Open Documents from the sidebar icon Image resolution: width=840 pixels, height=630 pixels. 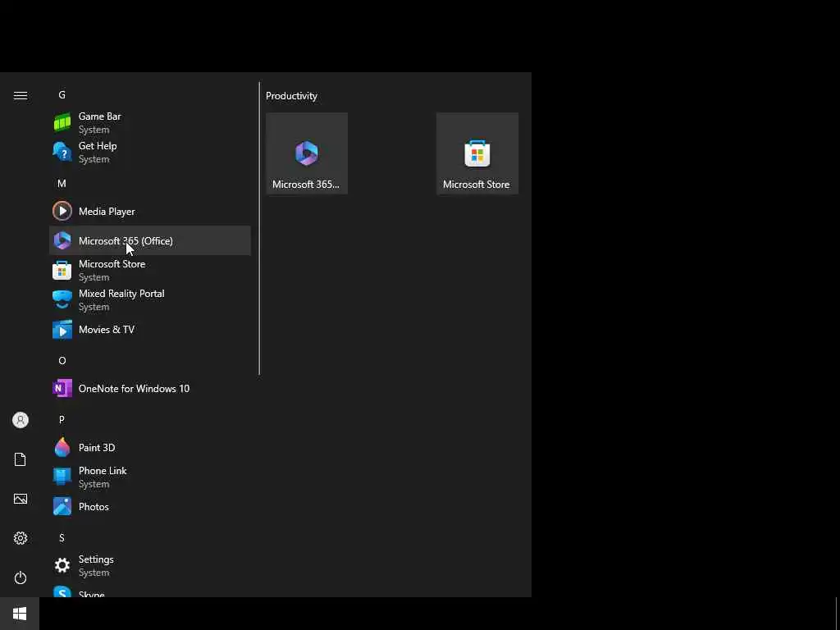pos(21,459)
